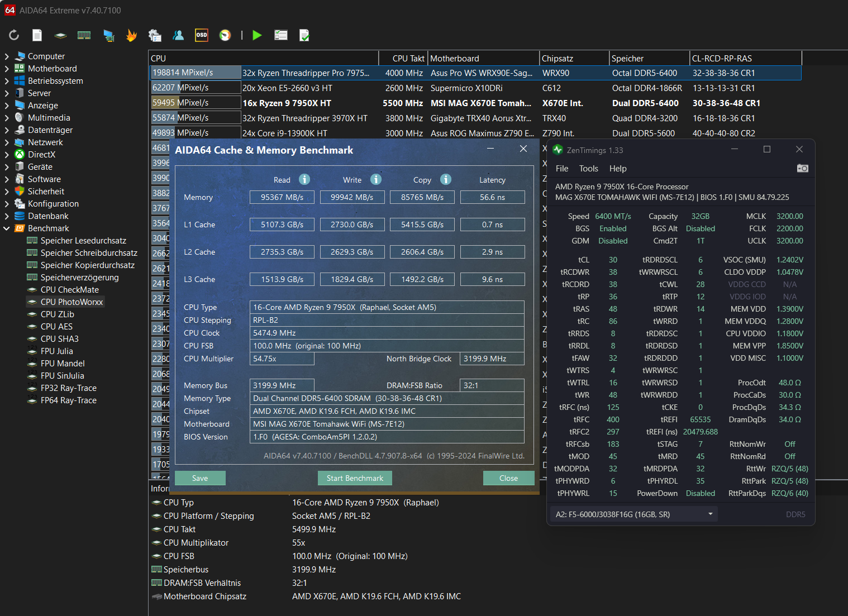Click the gear with checklist toolbar icon
Image resolution: width=848 pixels, height=616 pixels.
coord(155,35)
